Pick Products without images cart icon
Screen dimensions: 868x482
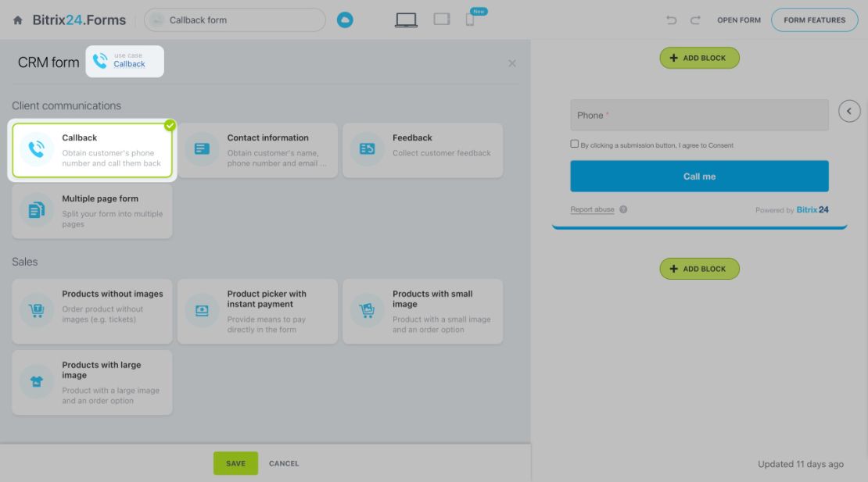[x=37, y=310]
